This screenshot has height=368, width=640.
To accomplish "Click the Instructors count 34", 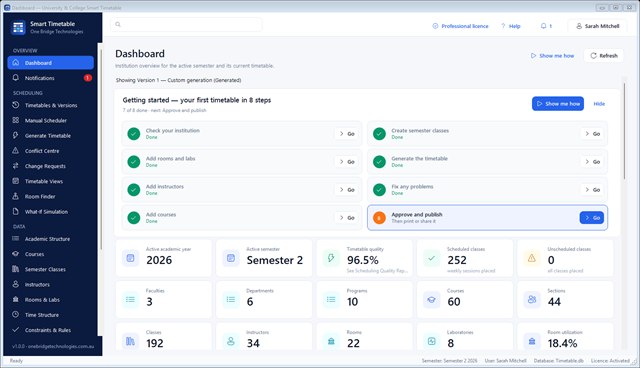I will point(253,343).
